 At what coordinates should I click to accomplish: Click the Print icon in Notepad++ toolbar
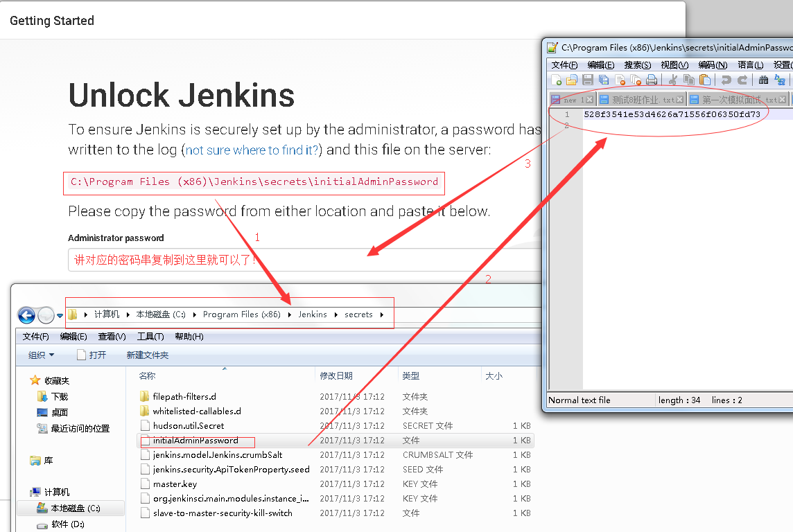click(652, 80)
